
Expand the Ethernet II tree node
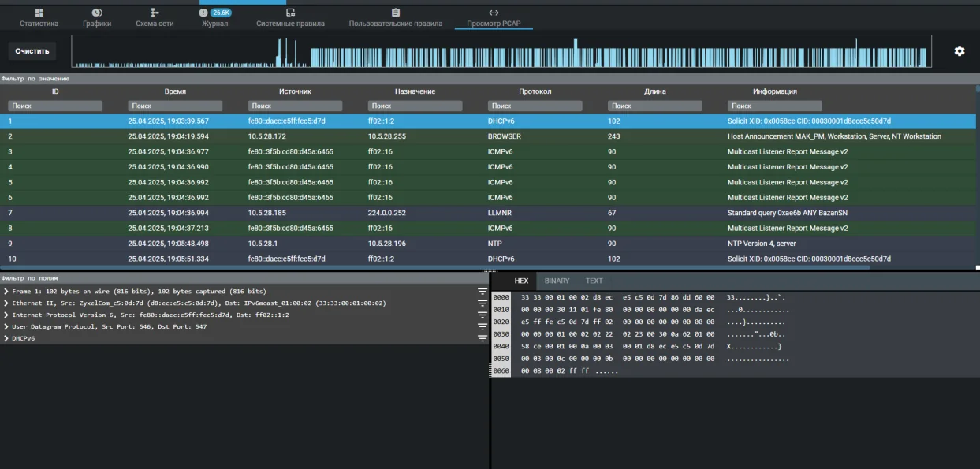tap(6, 303)
